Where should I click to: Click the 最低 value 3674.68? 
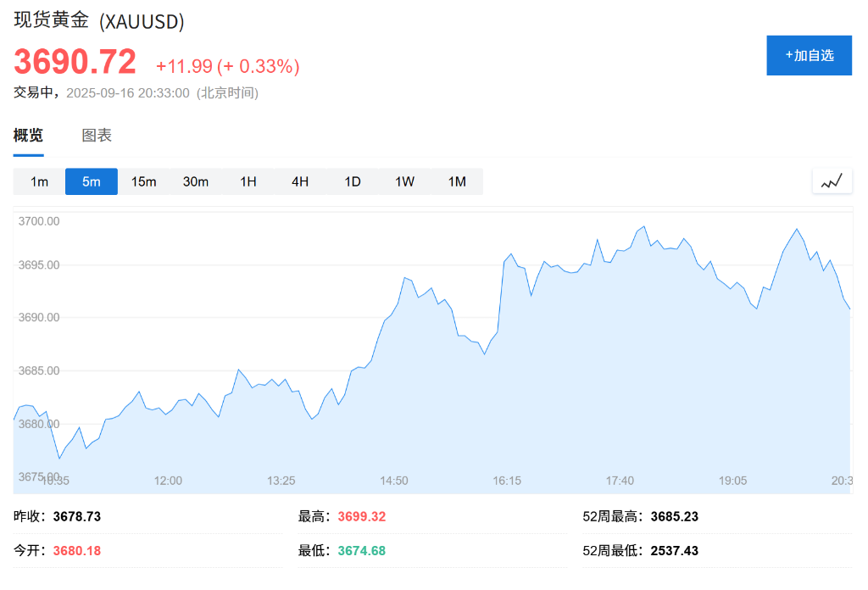pyautogui.click(x=361, y=551)
